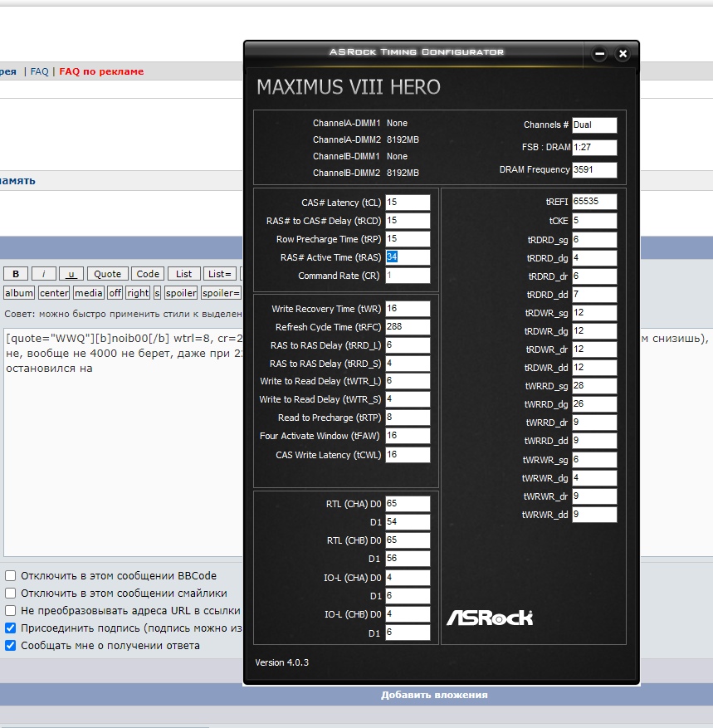The height and width of the screenshot is (728, 713).
Task: Edit the CAS# Latency (tCL) field
Action: coord(408,202)
